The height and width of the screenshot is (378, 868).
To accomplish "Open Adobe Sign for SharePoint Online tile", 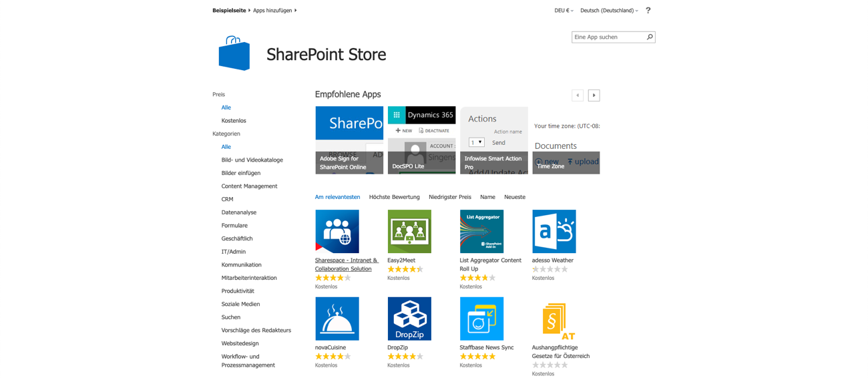I will [x=349, y=140].
